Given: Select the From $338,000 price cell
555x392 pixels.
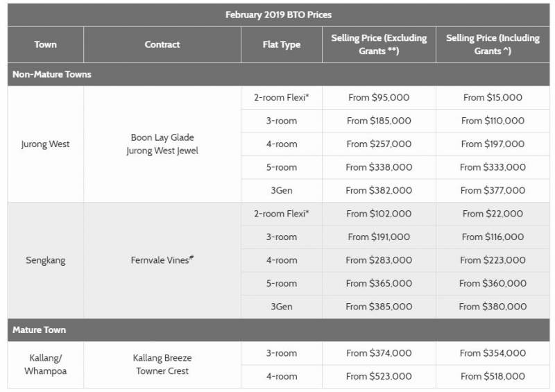Looking at the screenshot, I should pos(379,167).
